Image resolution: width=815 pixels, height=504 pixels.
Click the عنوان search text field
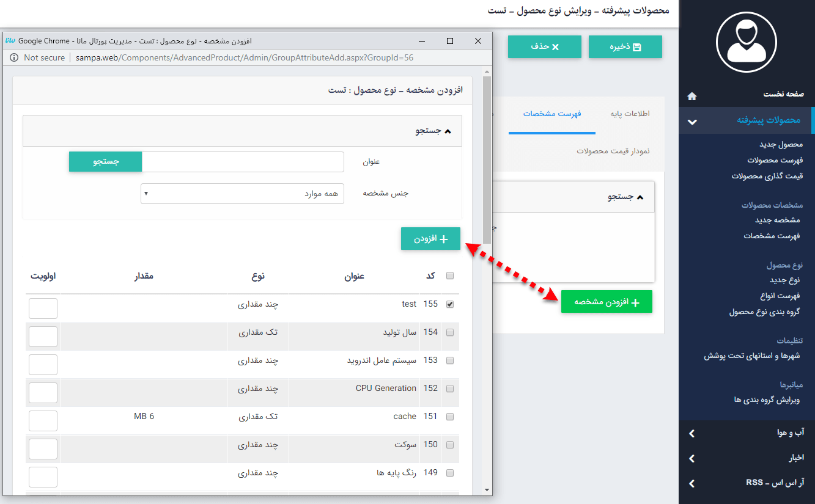pos(243,162)
